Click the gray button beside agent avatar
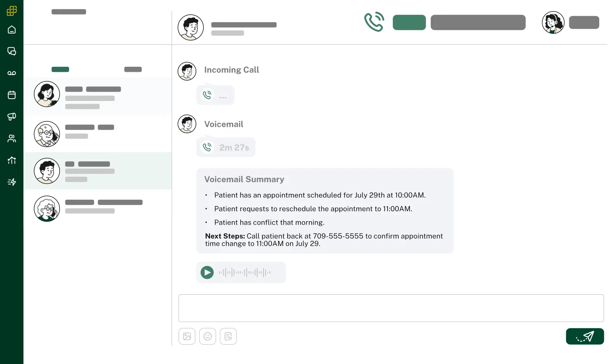The image size is (615, 364). point(584,22)
